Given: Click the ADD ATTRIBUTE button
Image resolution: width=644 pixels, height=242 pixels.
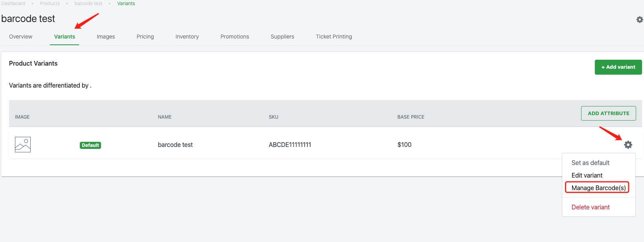Looking at the screenshot, I should coord(608,114).
